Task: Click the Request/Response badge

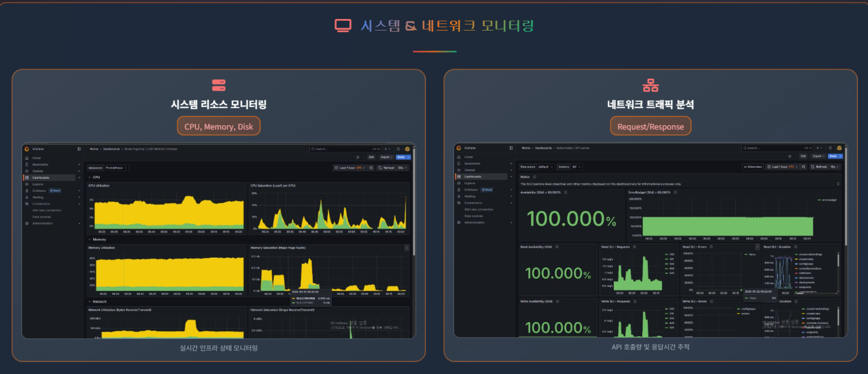Action: [x=650, y=126]
